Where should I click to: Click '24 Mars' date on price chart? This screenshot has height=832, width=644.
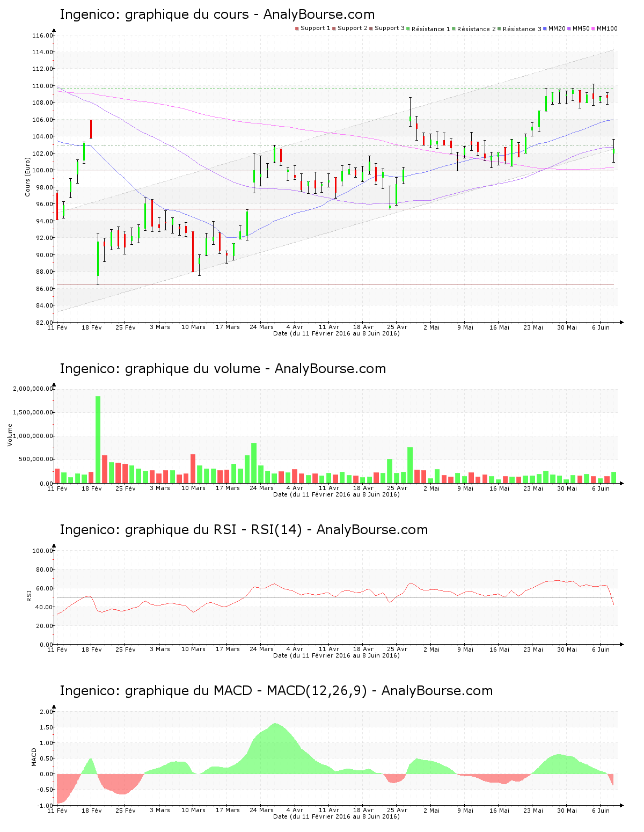click(x=261, y=327)
